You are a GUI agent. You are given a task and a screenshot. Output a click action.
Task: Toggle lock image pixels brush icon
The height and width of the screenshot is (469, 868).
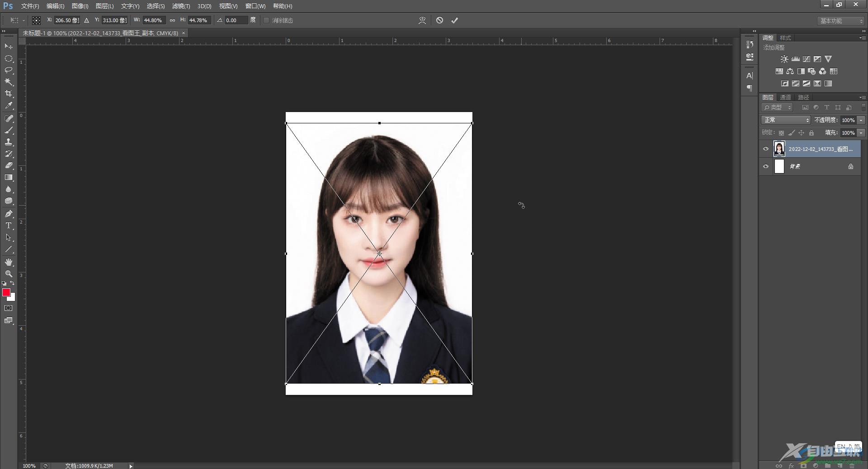coord(791,133)
